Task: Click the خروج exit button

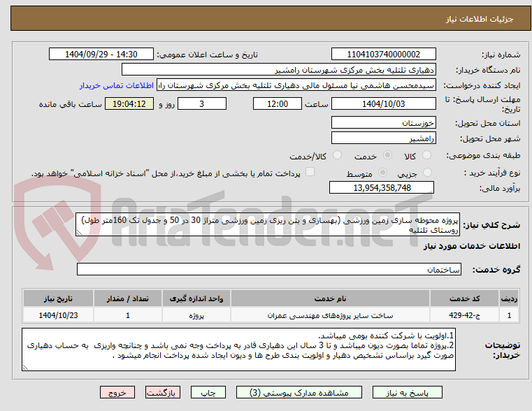Action: (x=117, y=392)
